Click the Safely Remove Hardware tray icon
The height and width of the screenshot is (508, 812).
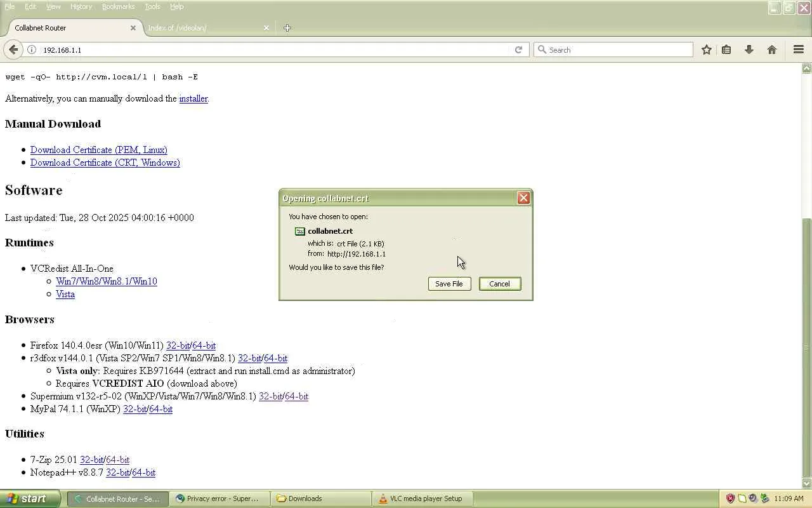pyautogui.click(x=764, y=498)
